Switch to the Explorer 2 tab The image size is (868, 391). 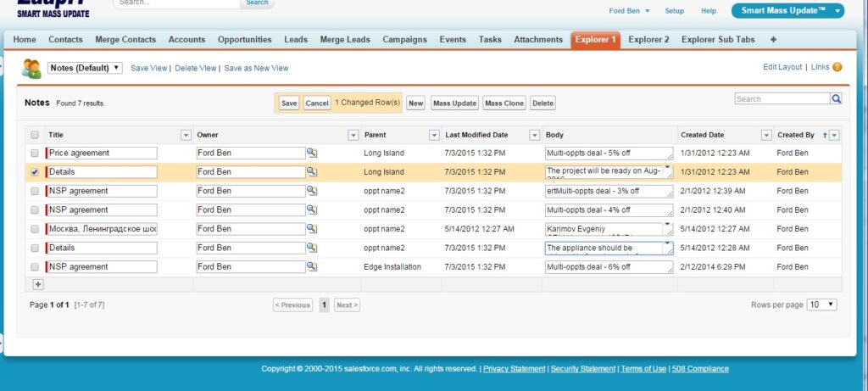pyautogui.click(x=648, y=39)
